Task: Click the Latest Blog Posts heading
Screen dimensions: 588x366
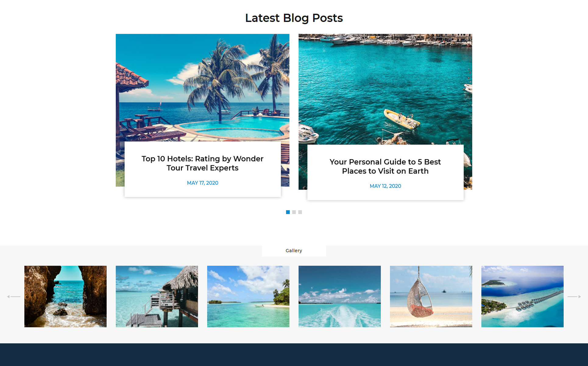Action: (x=294, y=18)
